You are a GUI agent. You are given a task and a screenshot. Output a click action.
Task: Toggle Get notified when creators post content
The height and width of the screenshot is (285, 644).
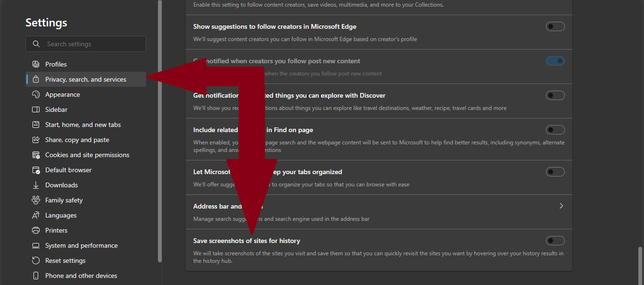coord(555,61)
